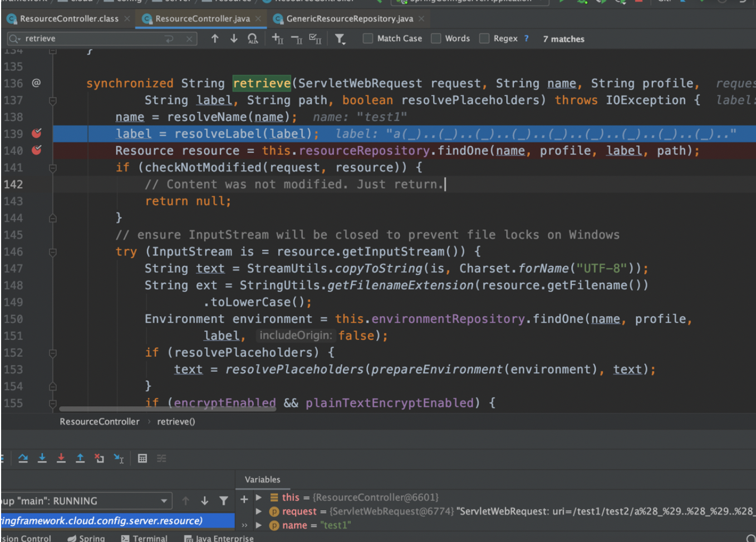756x542 pixels.
Task: Click Step Out debugger icon
Action: click(x=80, y=458)
